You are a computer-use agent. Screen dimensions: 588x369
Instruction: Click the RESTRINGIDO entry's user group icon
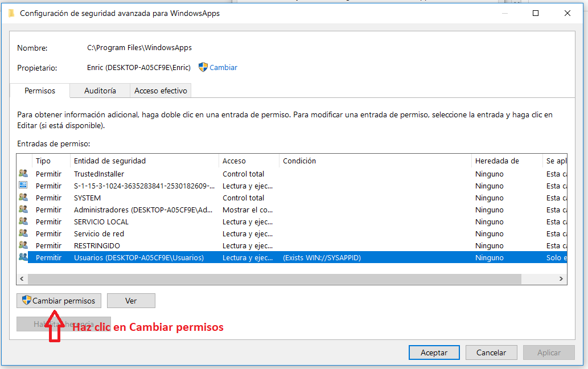tap(23, 245)
